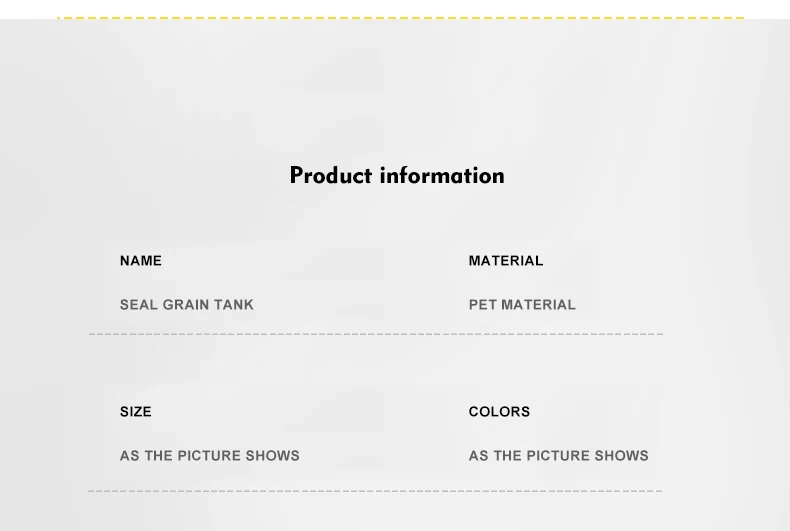
Task: Click the word TANK in the name value
Action: 234,304
